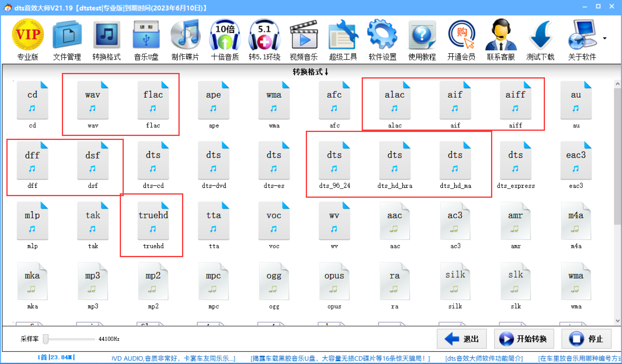Choose the au format icon

coord(576,104)
